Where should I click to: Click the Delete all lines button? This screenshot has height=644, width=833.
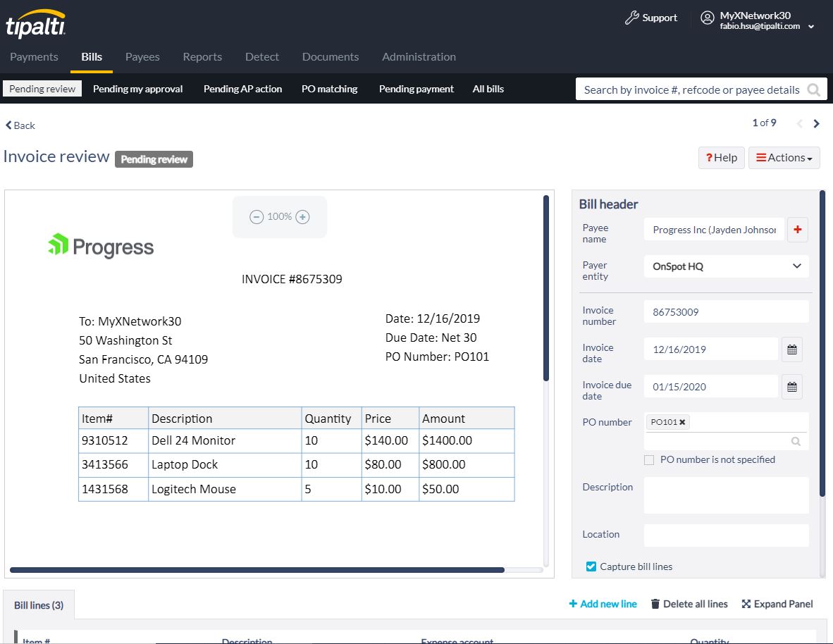tap(689, 604)
